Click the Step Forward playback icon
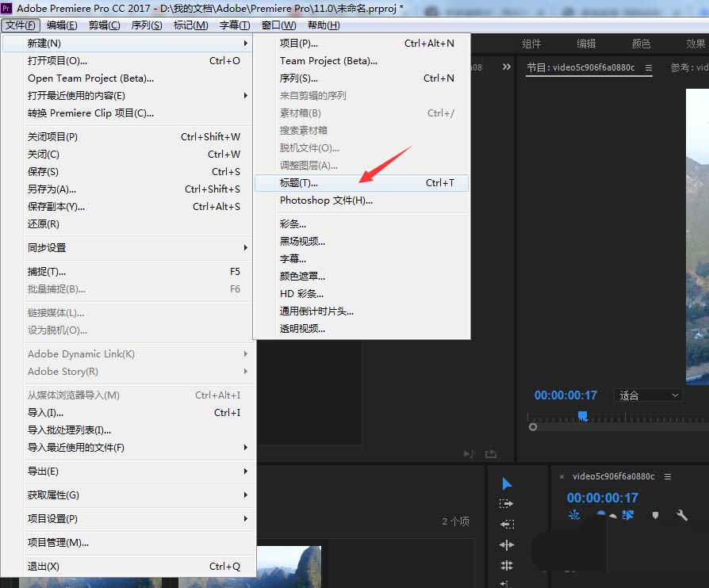709x588 pixels. tap(469, 452)
